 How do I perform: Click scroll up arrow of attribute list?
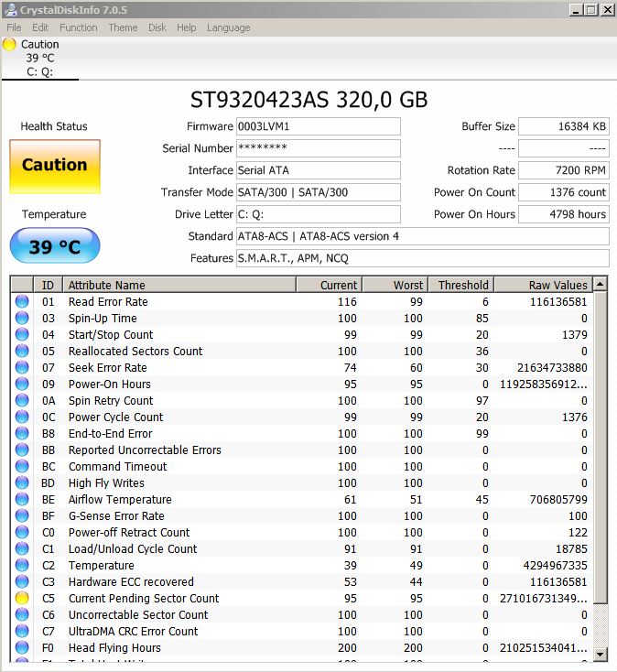pyautogui.click(x=601, y=284)
